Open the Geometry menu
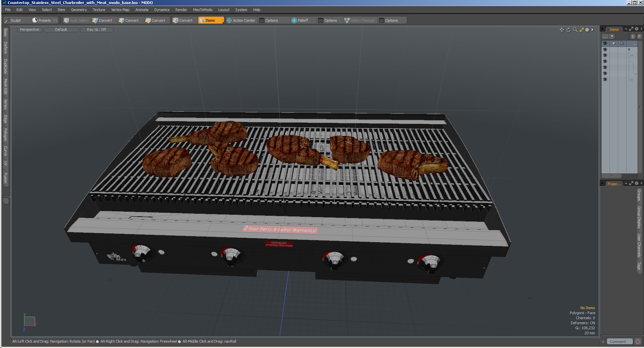 [x=79, y=10]
